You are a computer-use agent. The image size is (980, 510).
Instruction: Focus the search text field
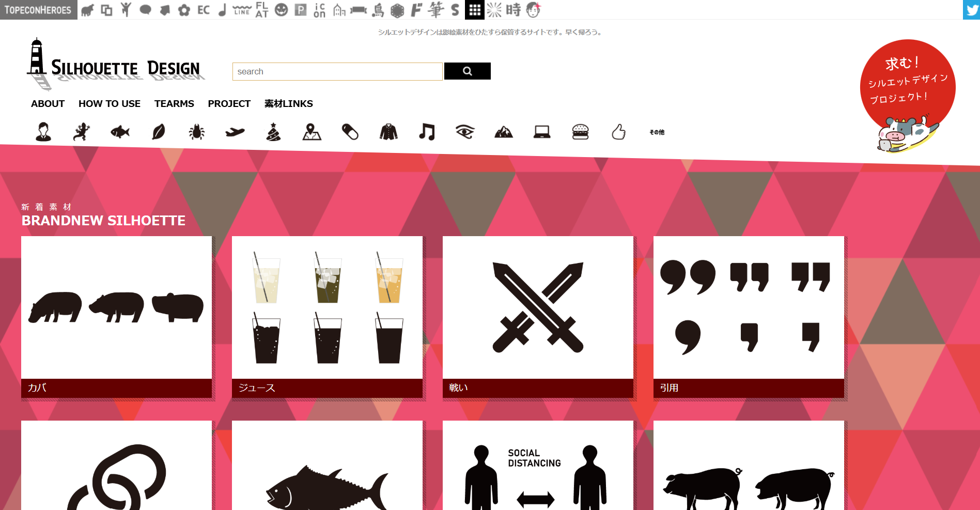337,71
